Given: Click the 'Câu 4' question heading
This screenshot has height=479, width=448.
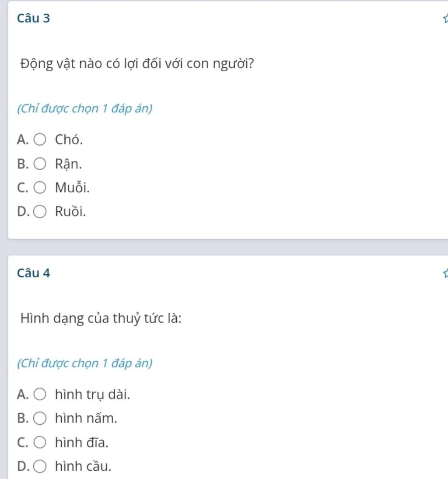Looking at the screenshot, I should click(x=33, y=273).
